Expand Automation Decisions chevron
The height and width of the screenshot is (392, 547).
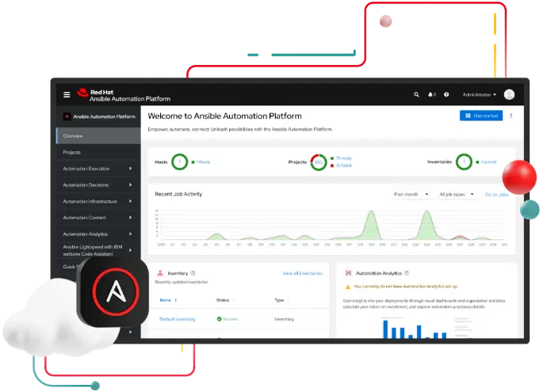click(x=130, y=185)
